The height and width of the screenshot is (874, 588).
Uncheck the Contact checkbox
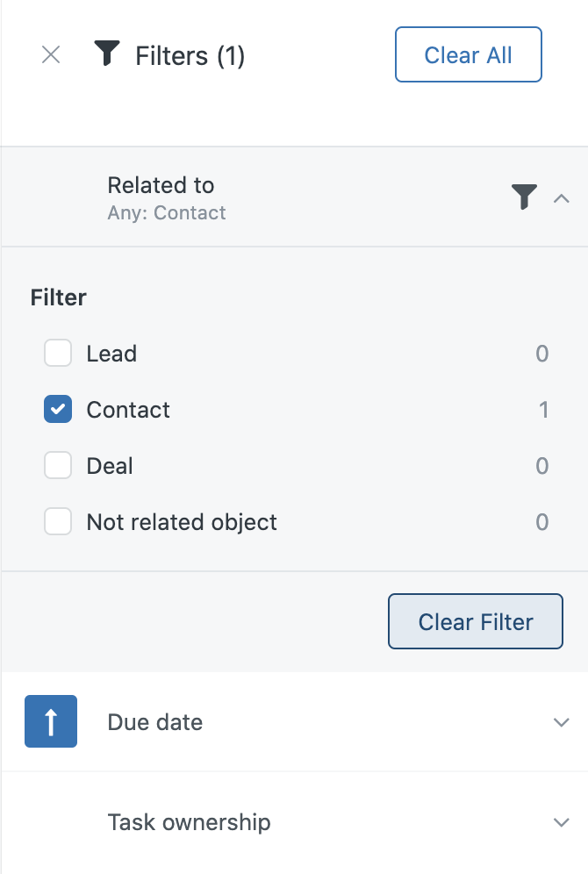(x=58, y=409)
